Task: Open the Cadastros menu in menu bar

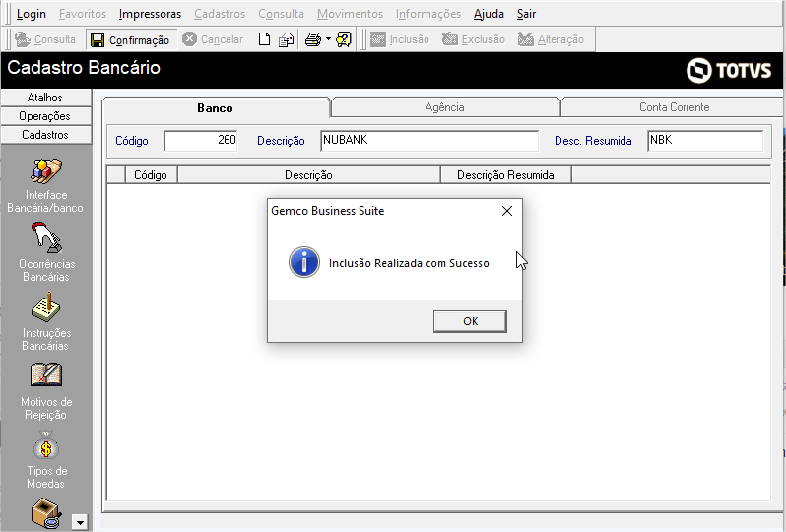Action: click(220, 14)
